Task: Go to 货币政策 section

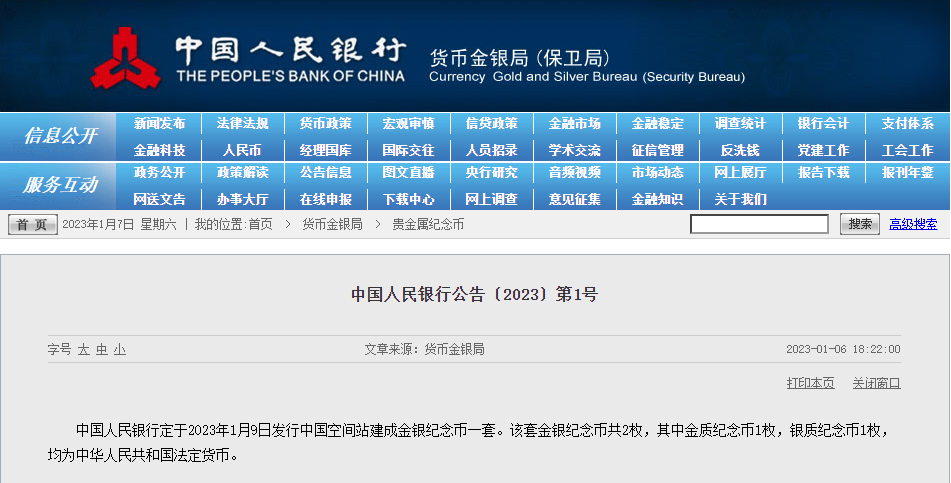Action: point(325,123)
